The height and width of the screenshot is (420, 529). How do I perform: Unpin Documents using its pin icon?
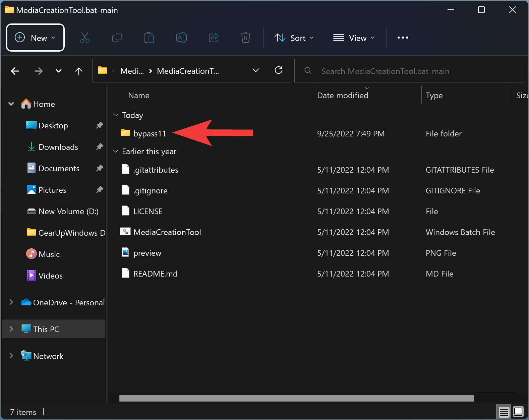[x=100, y=168]
